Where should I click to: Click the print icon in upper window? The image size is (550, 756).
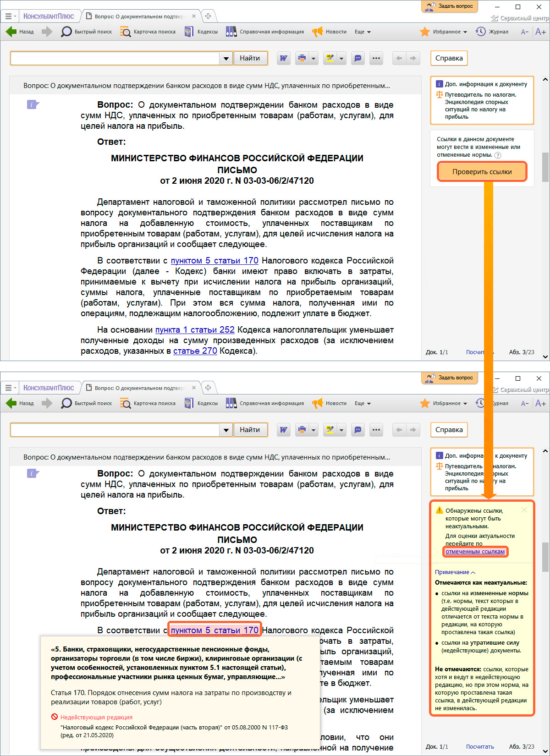pos(302,58)
